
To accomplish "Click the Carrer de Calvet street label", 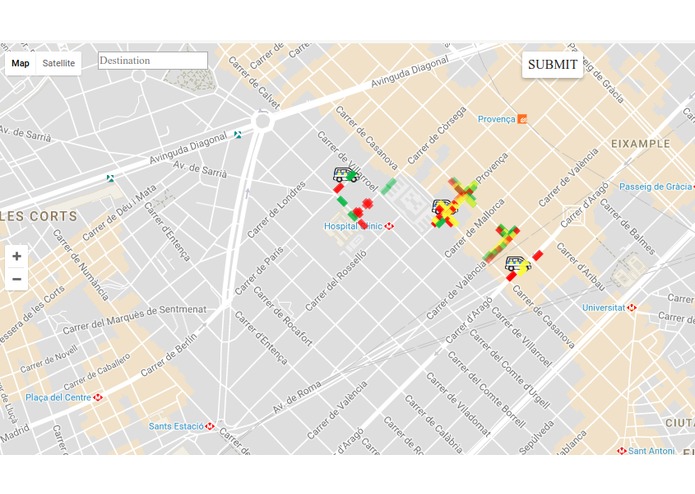I will click(x=254, y=82).
